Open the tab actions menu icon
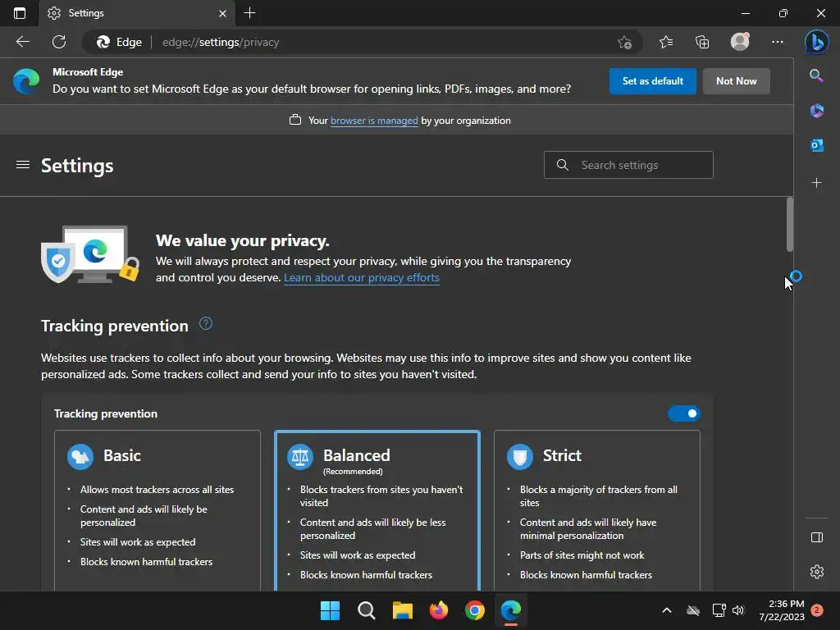The width and height of the screenshot is (840, 630). [20, 13]
